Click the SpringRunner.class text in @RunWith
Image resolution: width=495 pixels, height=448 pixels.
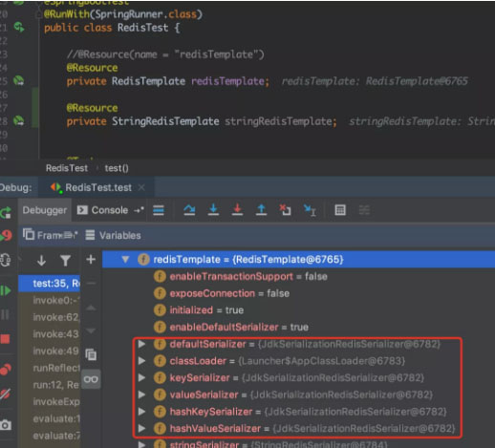coord(145,14)
